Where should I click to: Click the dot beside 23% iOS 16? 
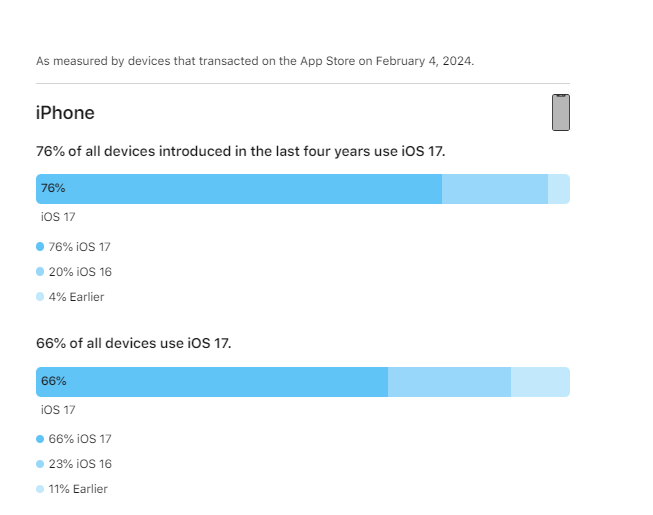pos(40,464)
